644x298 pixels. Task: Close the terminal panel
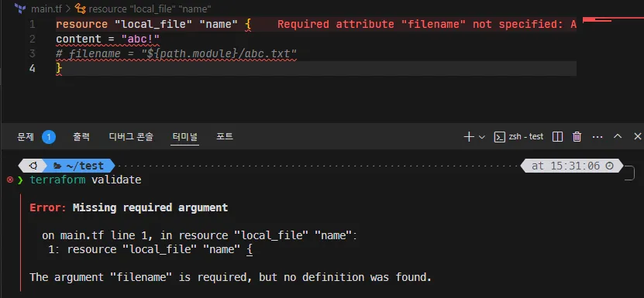pos(638,137)
